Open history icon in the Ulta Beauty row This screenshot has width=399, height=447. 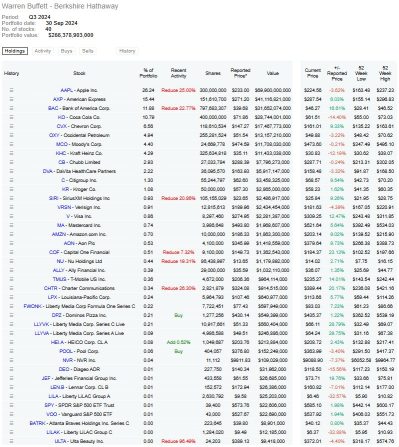(x=12, y=441)
